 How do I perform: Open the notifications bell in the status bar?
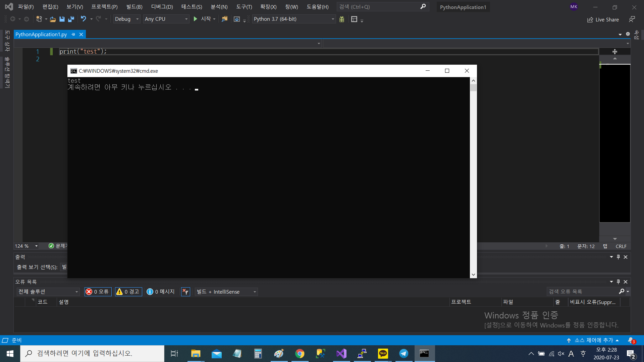click(631, 340)
